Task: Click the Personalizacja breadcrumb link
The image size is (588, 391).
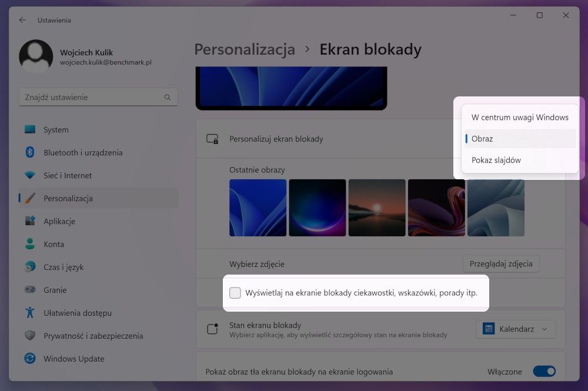Action: click(x=245, y=49)
